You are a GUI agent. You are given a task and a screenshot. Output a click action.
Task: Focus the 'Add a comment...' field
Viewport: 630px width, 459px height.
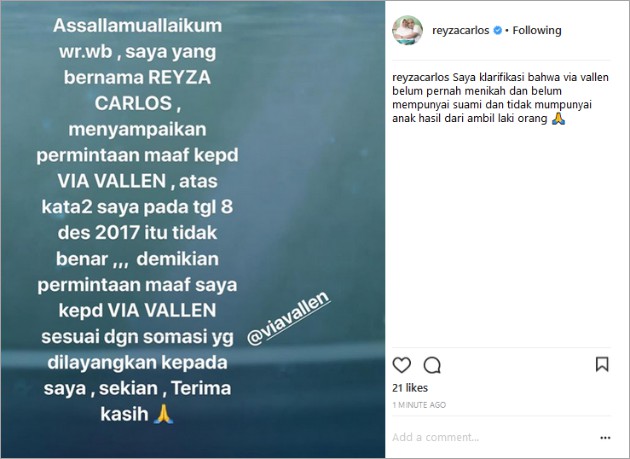tap(492, 437)
